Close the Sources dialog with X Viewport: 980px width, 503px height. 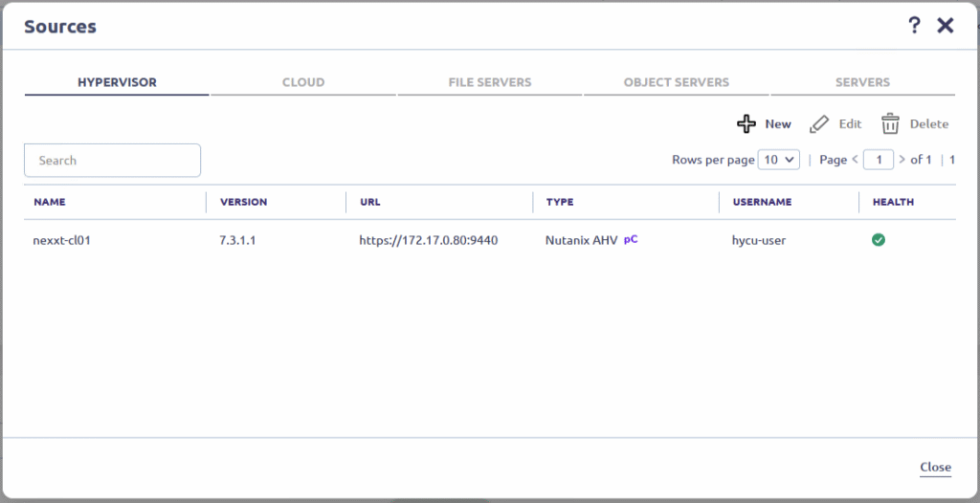coord(946,26)
